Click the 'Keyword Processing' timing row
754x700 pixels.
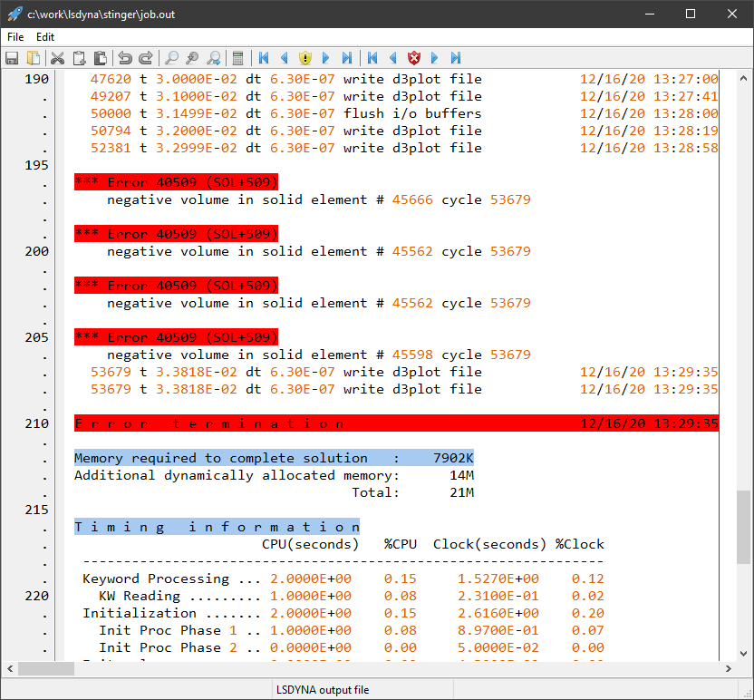pos(343,578)
